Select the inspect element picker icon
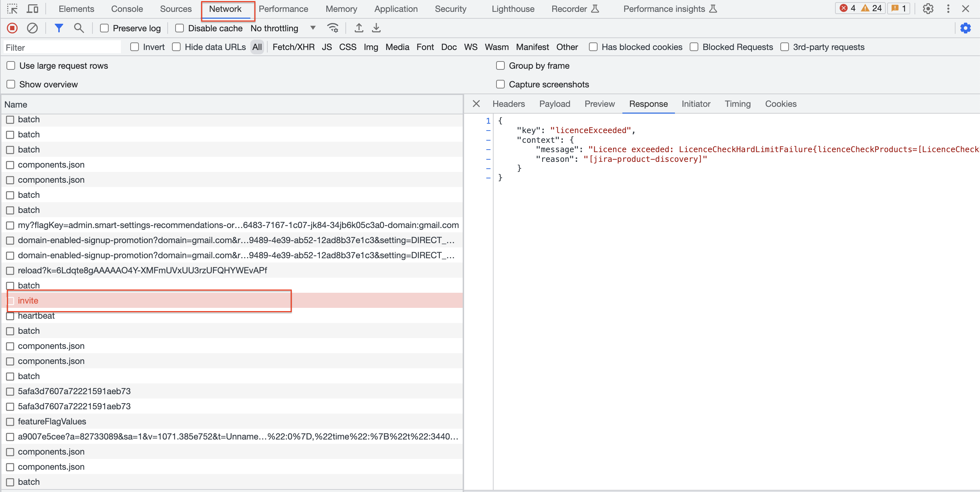This screenshot has height=492, width=980. [12, 9]
